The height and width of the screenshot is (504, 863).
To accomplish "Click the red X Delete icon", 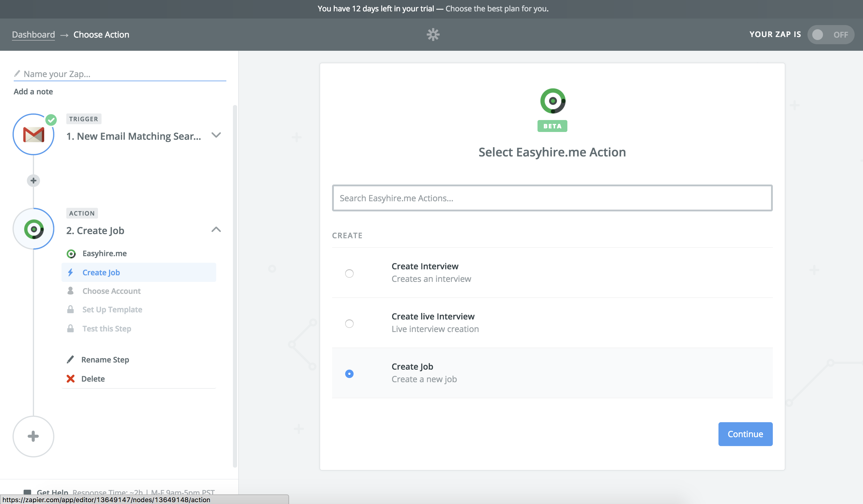I will click(70, 379).
